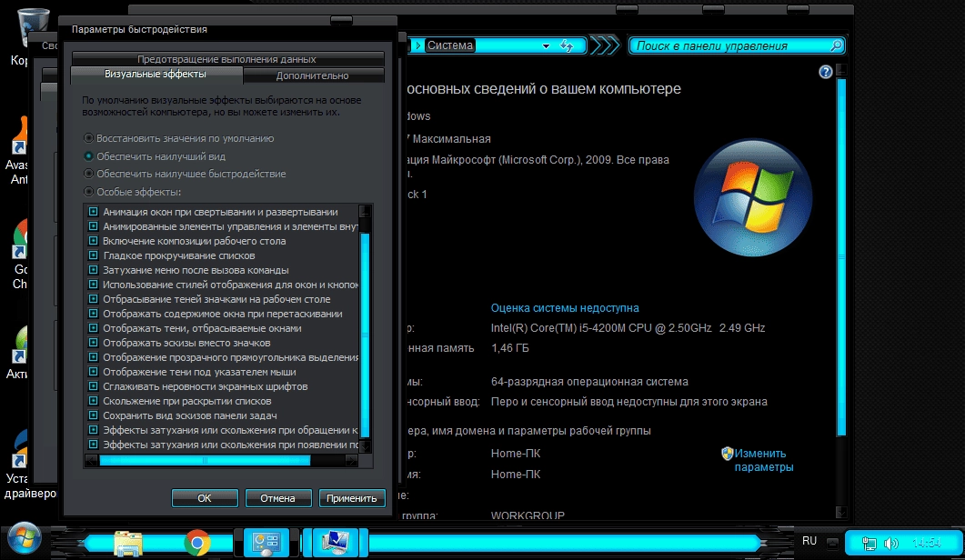Toggle Отображать содержимое окна при перетаскивании
Image resolution: width=965 pixels, height=560 pixels.
pyautogui.click(x=93, y=314)
